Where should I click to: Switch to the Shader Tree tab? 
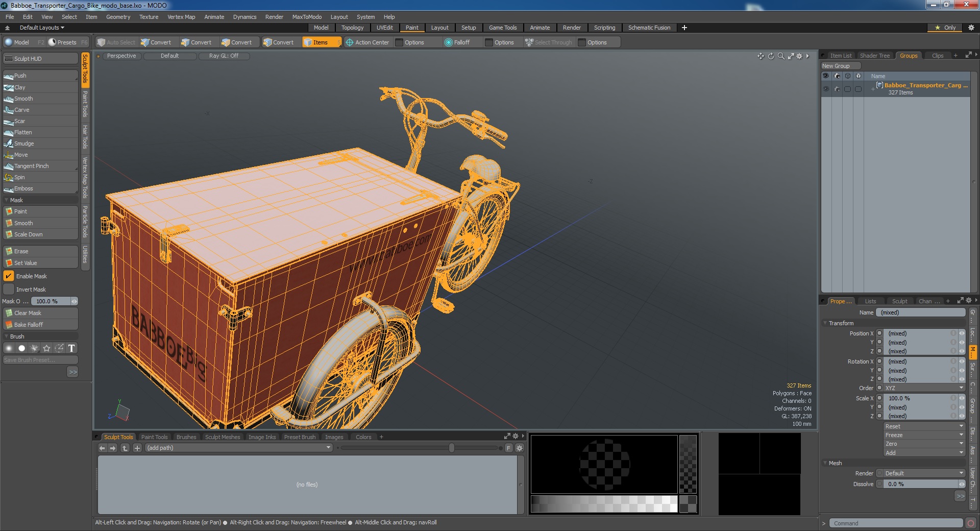(x=874, y=56)
